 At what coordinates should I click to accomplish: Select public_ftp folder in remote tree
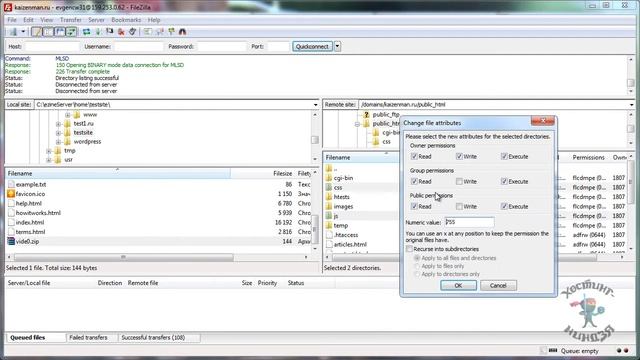pos(386,115)
